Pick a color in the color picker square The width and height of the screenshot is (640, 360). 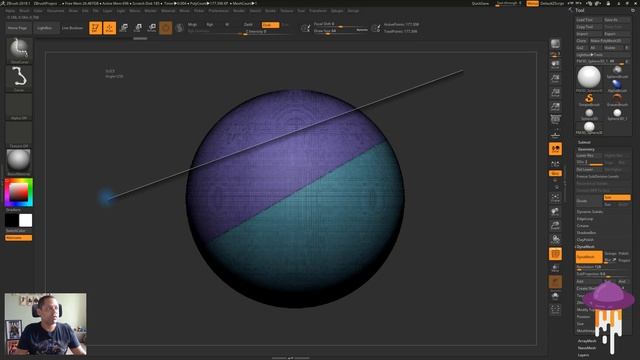tap(19, 192)
